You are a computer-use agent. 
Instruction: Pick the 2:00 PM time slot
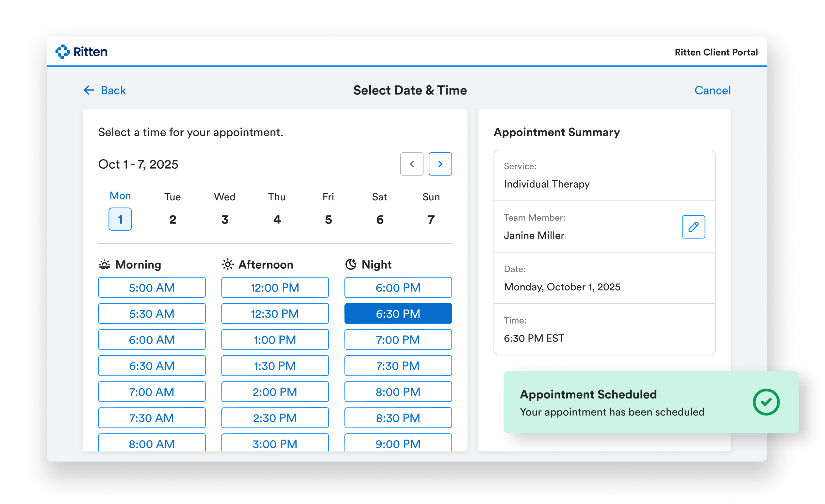coord(274,392)
